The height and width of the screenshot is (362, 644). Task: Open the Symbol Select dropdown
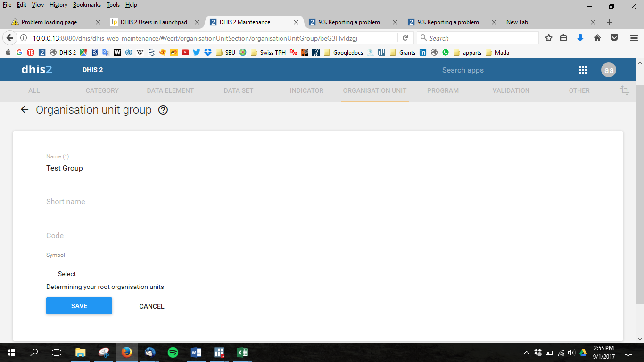click(67, 274)
